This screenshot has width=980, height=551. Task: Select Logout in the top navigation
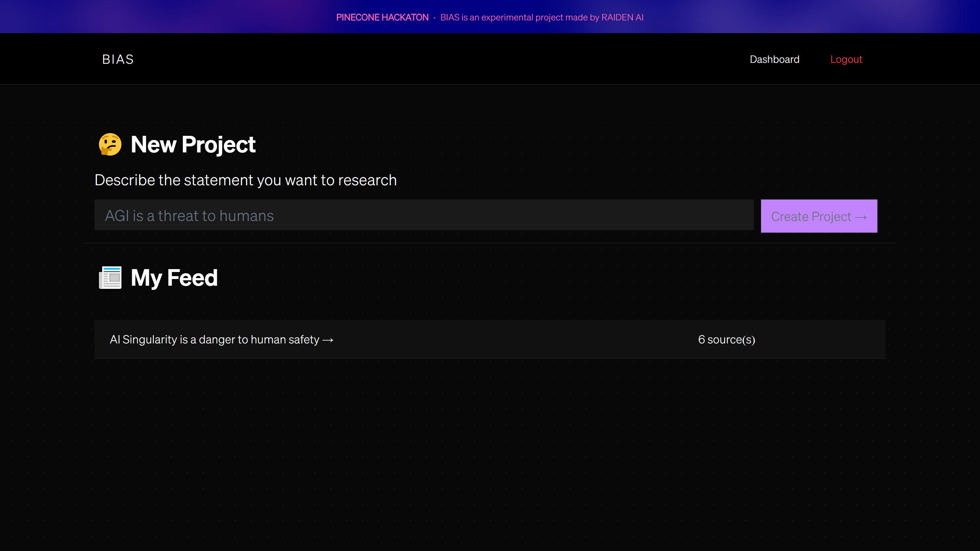[846, 59]
